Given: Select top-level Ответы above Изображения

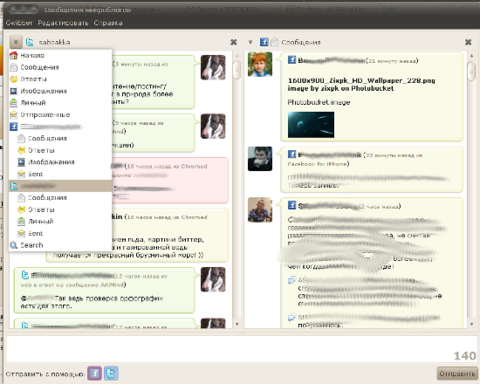Looking at the screenshot, I should (60, 79).
